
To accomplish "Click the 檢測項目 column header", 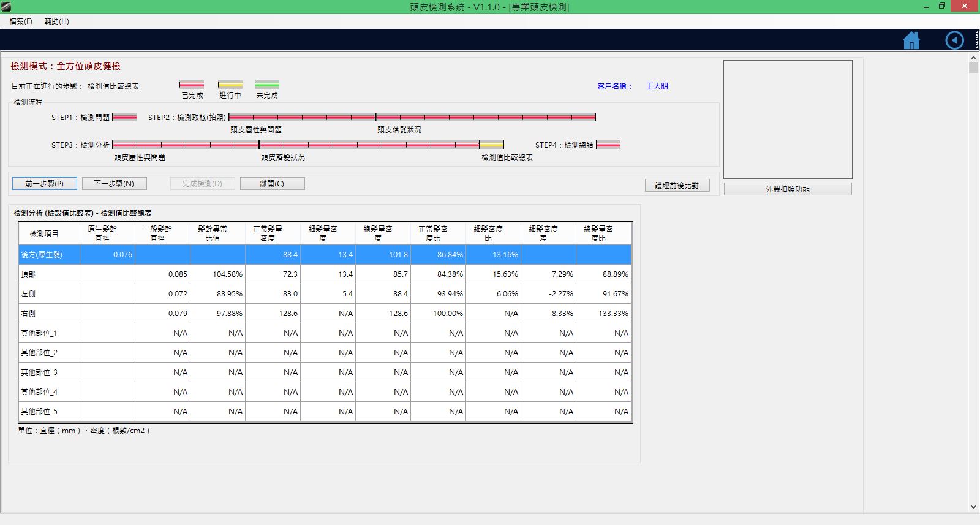I will point(49,233).
